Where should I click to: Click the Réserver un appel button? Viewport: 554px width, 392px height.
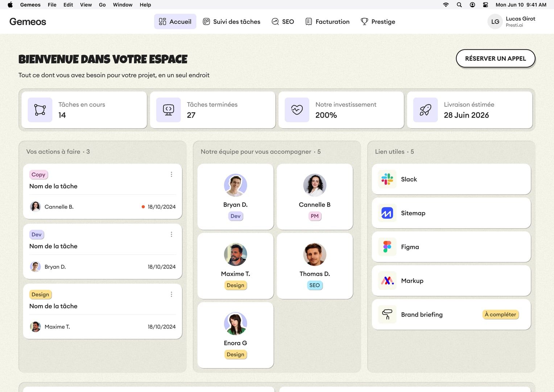tap(496, 59)
